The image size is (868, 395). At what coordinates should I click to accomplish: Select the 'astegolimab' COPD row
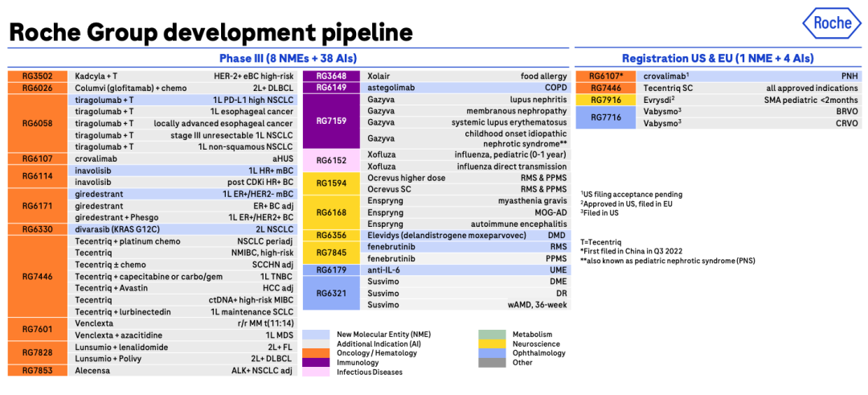tap(465, 88)
